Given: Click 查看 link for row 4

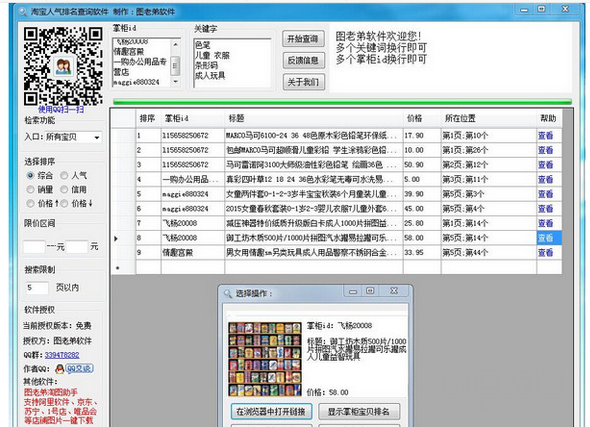Looking at the screenshot, I should 546,179.
